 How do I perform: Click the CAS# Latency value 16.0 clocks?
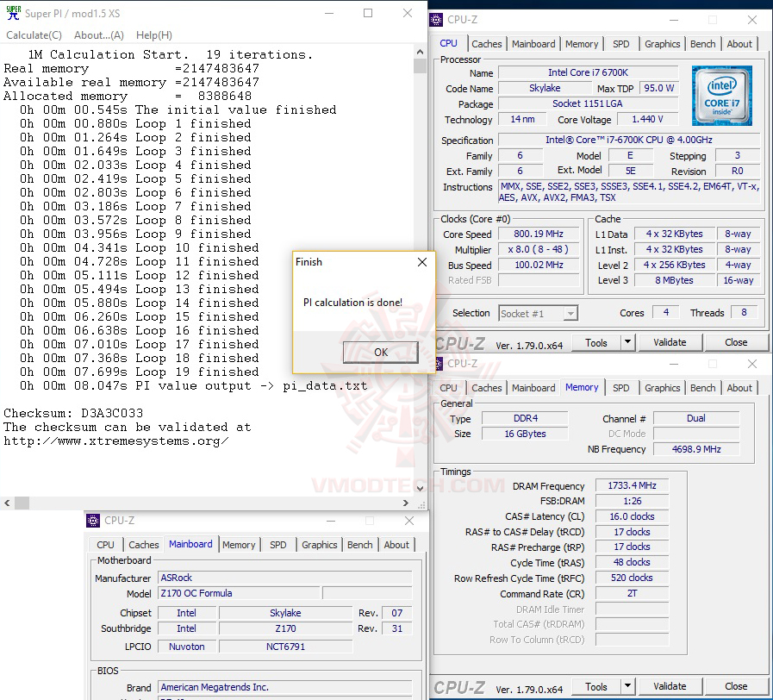(632, 516)
